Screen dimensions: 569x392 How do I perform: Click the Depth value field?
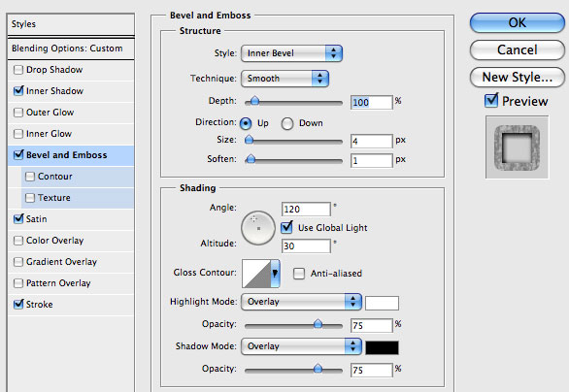tap(372, 102)
